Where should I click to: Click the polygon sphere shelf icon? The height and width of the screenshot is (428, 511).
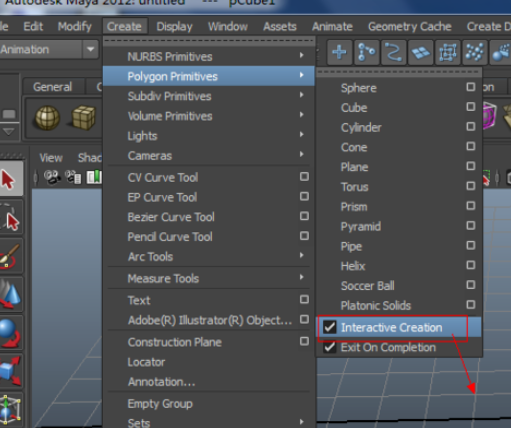click(47, 118)
